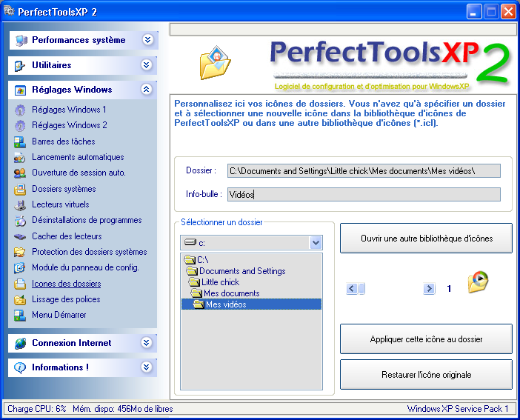Click the Réglages Windows 2 gear icon
Image resolution: width=520 pixels, height=420 pixels.
tap(20, 125)
